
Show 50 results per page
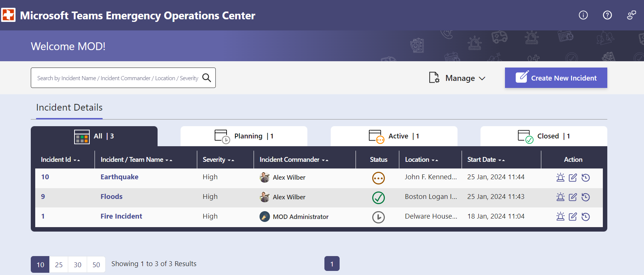coord(96,265)
